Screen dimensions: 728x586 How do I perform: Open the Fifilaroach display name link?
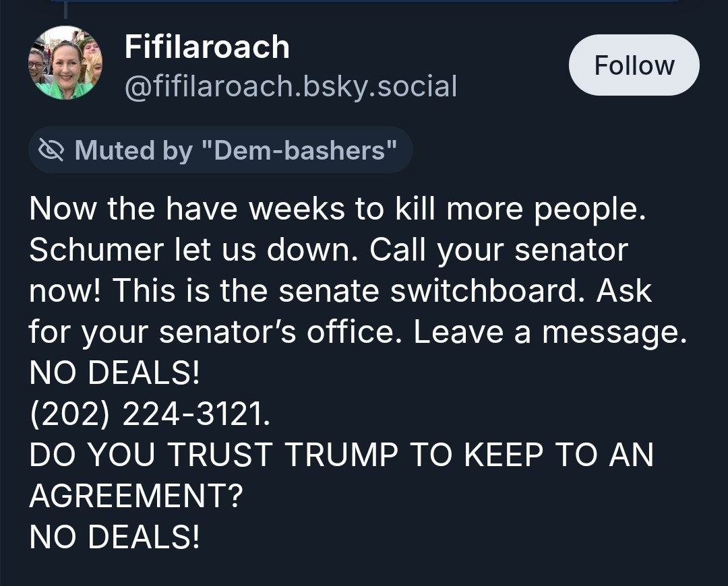[x=207, y=47]
